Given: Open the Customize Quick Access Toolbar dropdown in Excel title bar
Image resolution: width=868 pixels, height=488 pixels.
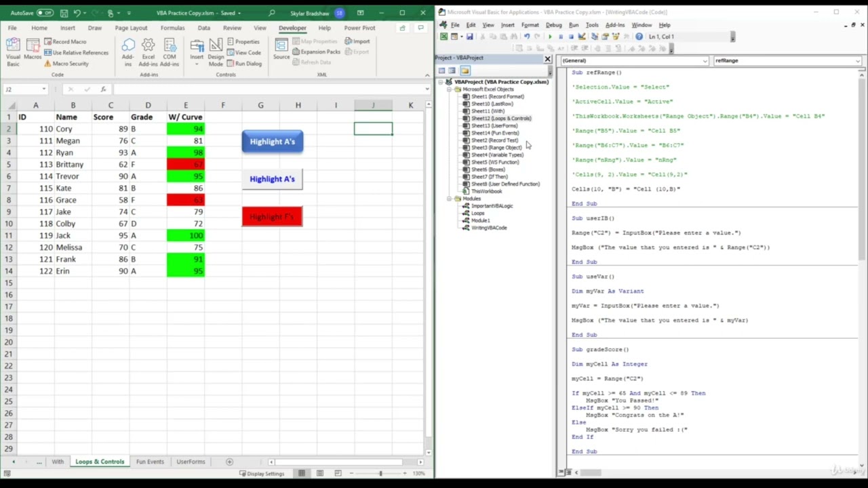Looking at the screenshot, I should pos(129,13).
